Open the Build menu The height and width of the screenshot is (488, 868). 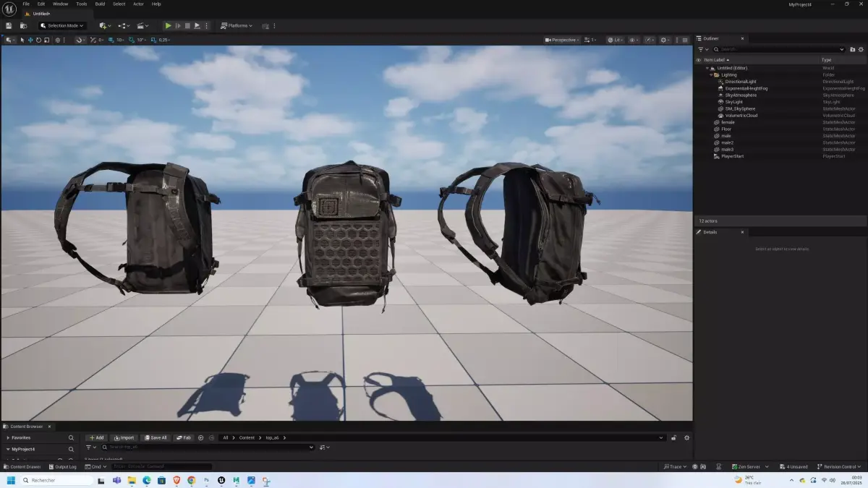point(100,4)
